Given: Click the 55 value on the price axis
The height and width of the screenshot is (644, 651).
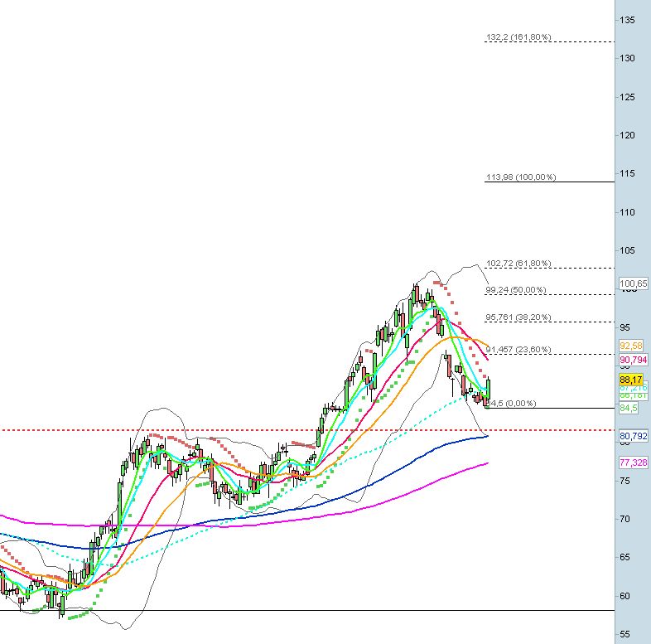Looking at the screenshot, I should (624, 634).
